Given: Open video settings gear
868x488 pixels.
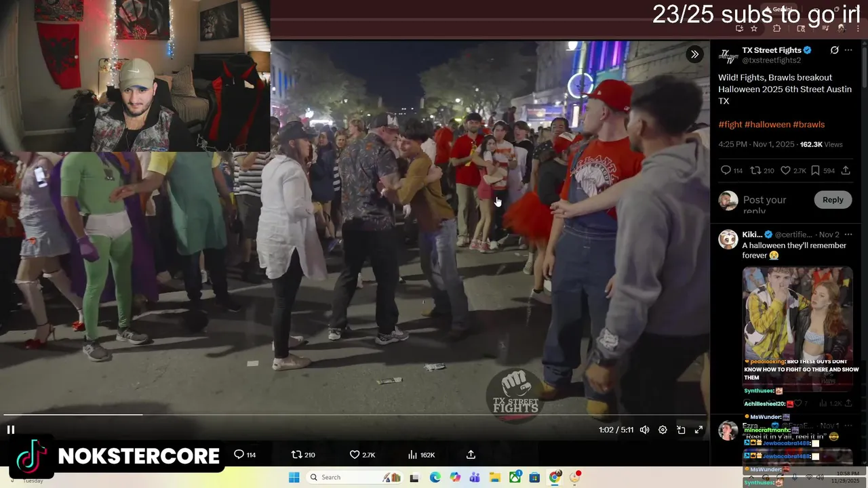Looking at the screenshot, I should pyautogui.click(x=663, y=430).
